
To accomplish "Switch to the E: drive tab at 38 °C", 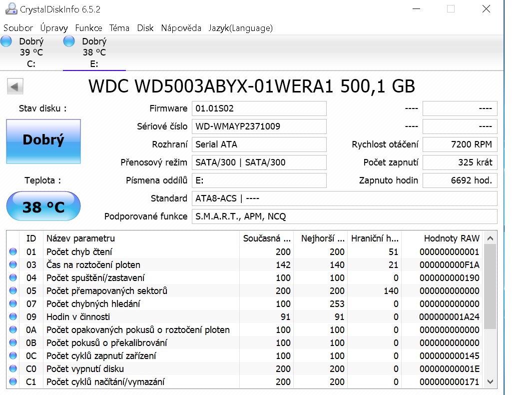I will tap(94, 52).
